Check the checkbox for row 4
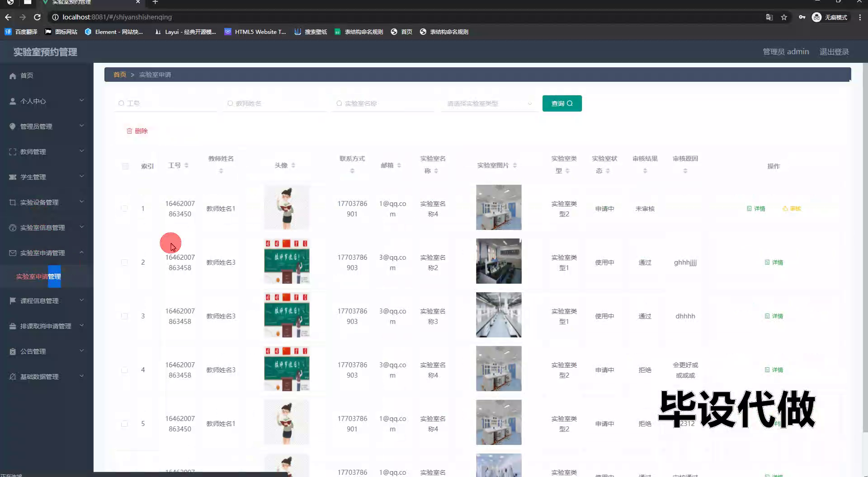Screen dimensions: 868x477 [124, 370]
